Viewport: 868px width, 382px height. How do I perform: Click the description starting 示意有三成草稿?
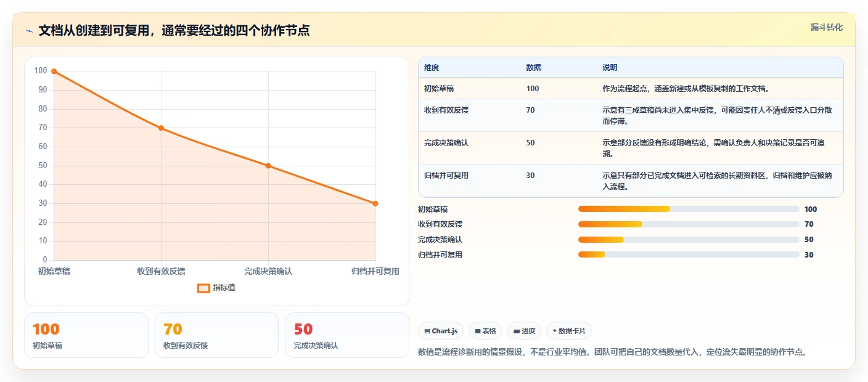pyautogui.click(x=717, y=116)
